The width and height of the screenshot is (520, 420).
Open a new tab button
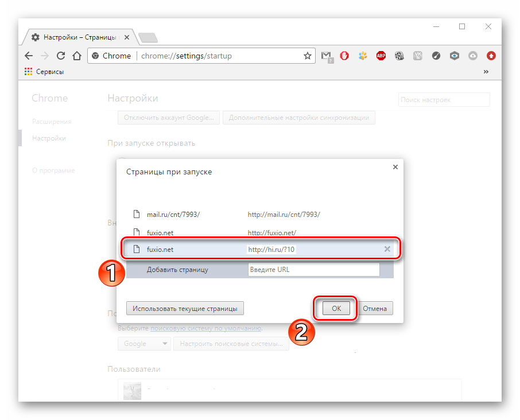[x=148, y=37]
